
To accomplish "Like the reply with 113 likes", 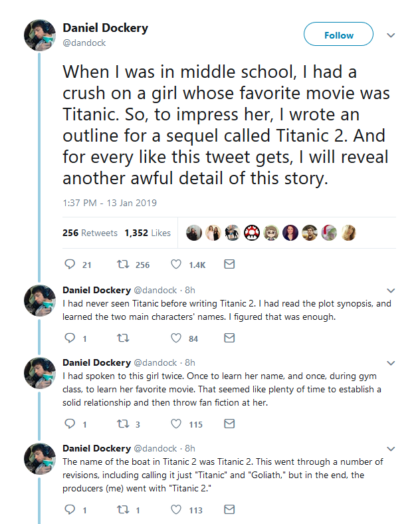I will 176,510.
